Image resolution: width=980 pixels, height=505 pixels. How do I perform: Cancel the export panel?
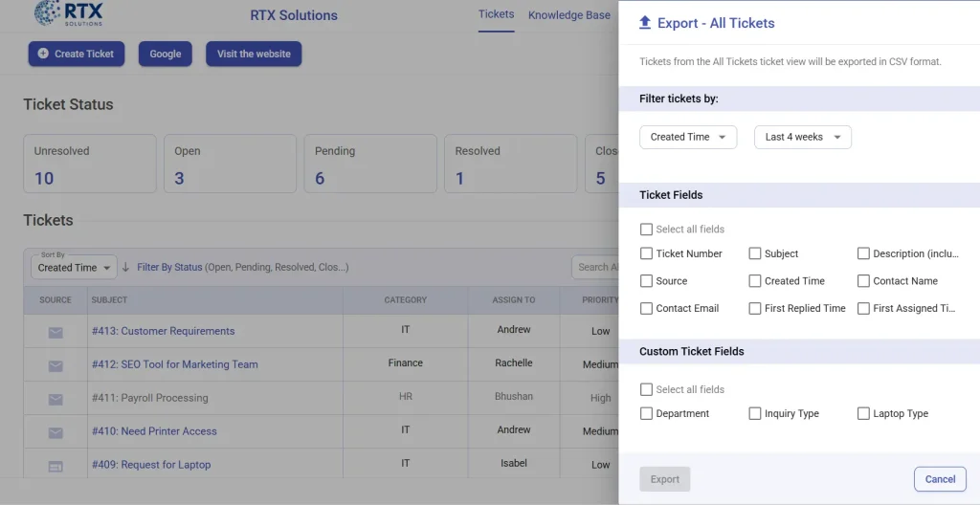[x=940, y=479]
